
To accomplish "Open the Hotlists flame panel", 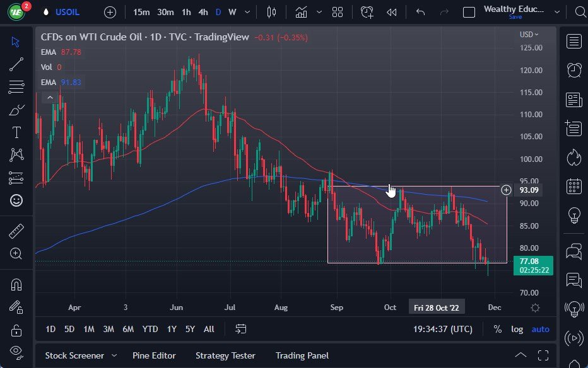I will [573, 157].
